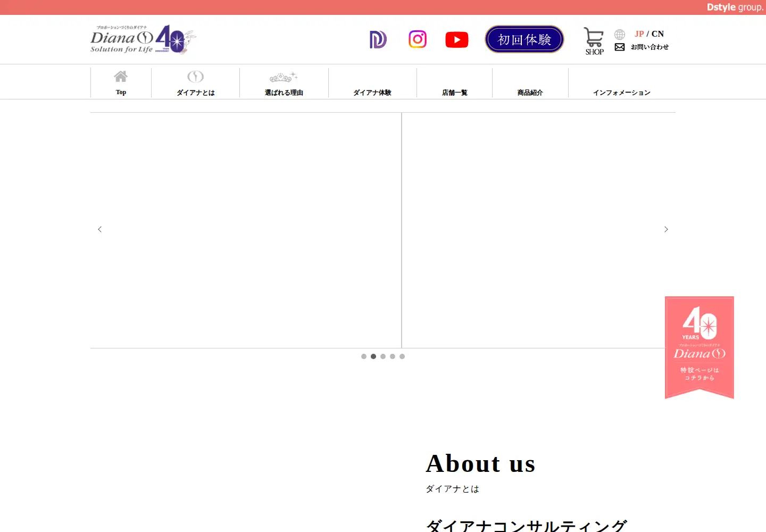Open the 商品紹介 menu item
Image resolution: width=766 pixels, height=532 pixels.
tap(530, 83)
